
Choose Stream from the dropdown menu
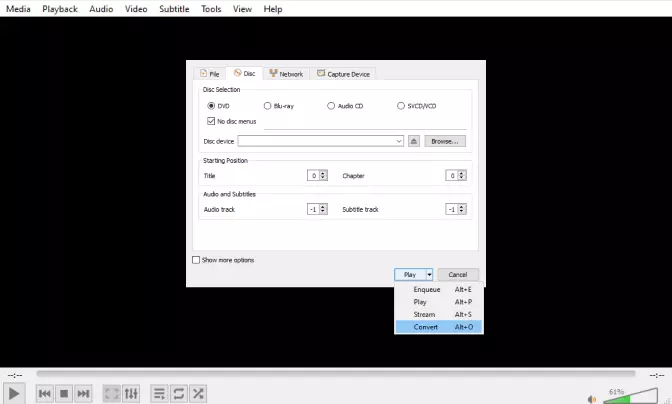pos(439,314)
